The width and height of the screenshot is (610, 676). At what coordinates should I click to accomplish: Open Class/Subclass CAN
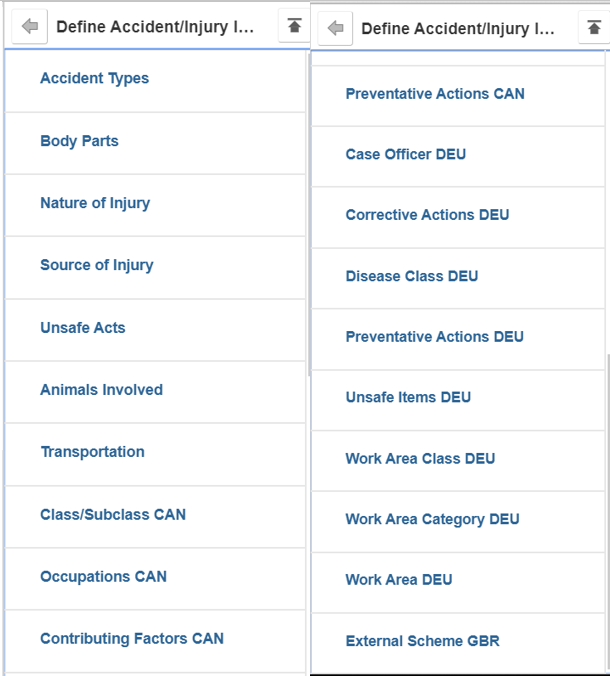click(113, 514)
